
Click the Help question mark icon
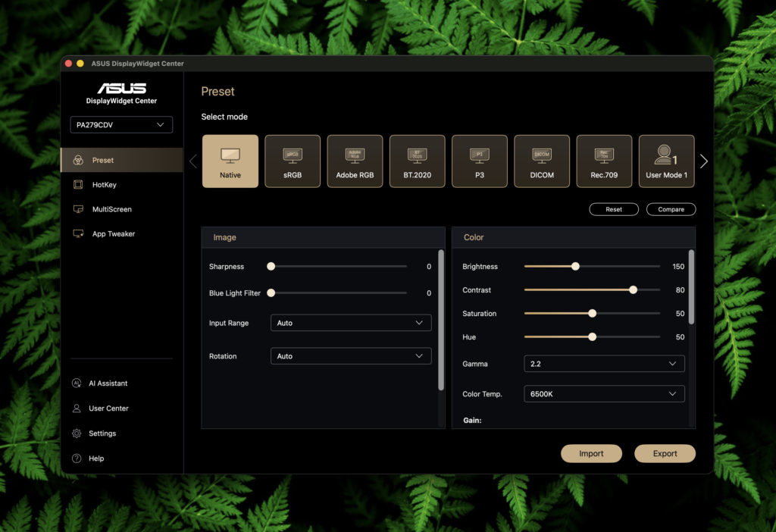(x=77, y=458)
